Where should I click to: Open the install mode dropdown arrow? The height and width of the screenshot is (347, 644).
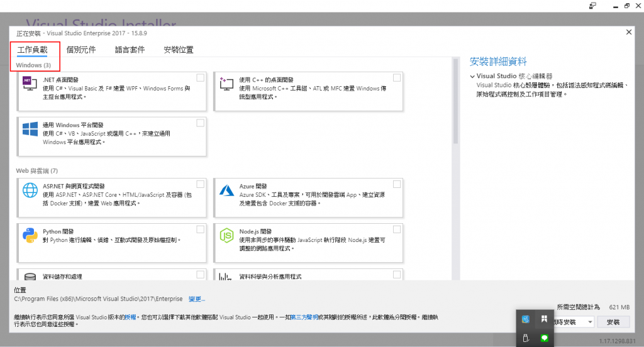point(590,322)
